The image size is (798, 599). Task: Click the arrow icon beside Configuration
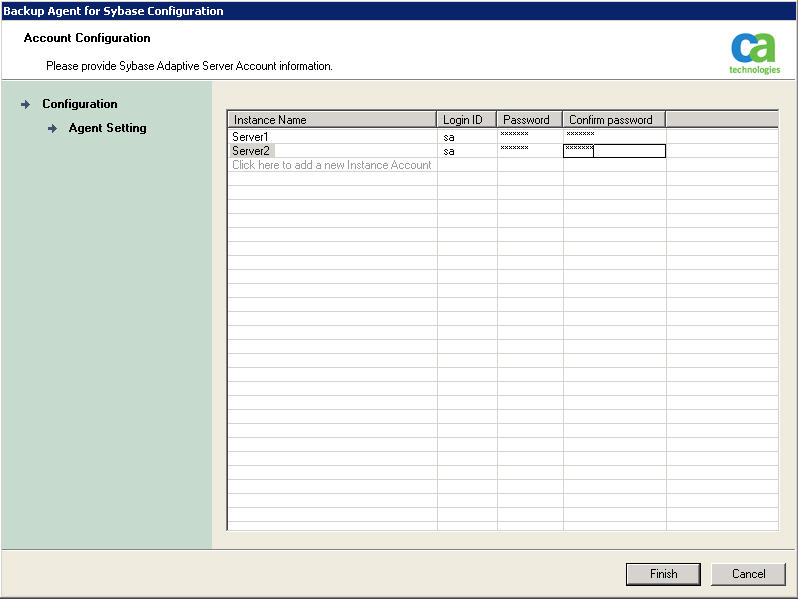tap(26, 104)
